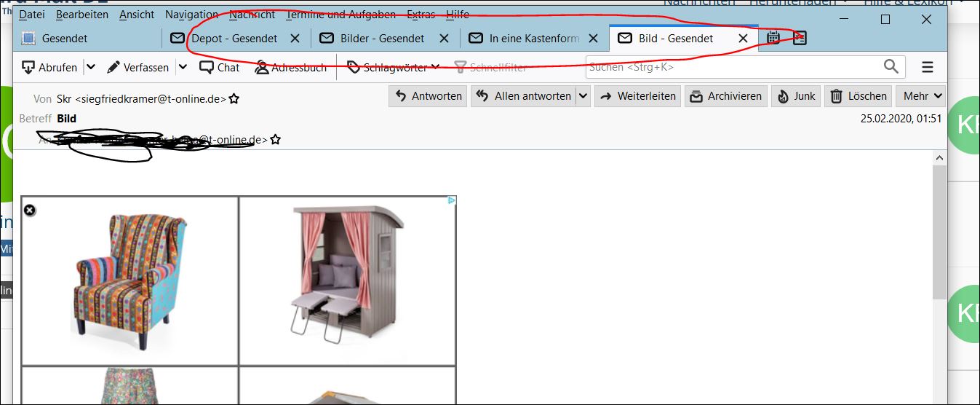
Task: Click the star next to recipient address
Action: [x=275, y=139]
